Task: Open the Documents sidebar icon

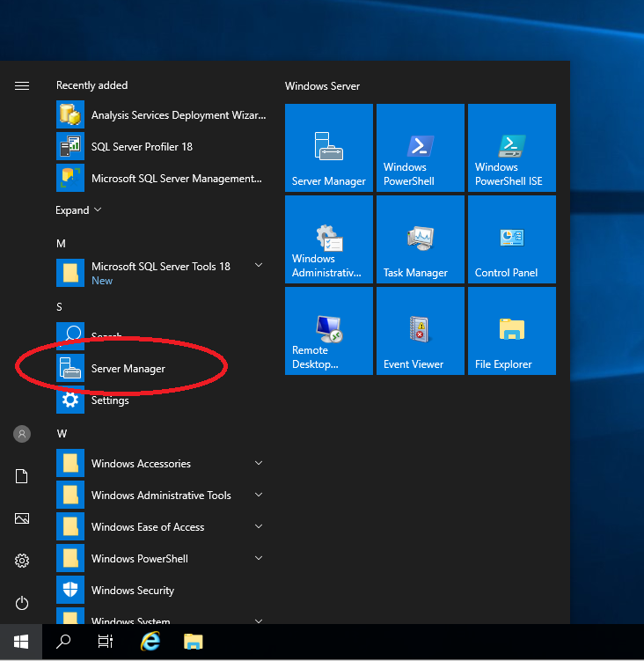Action: click(22, 476)
